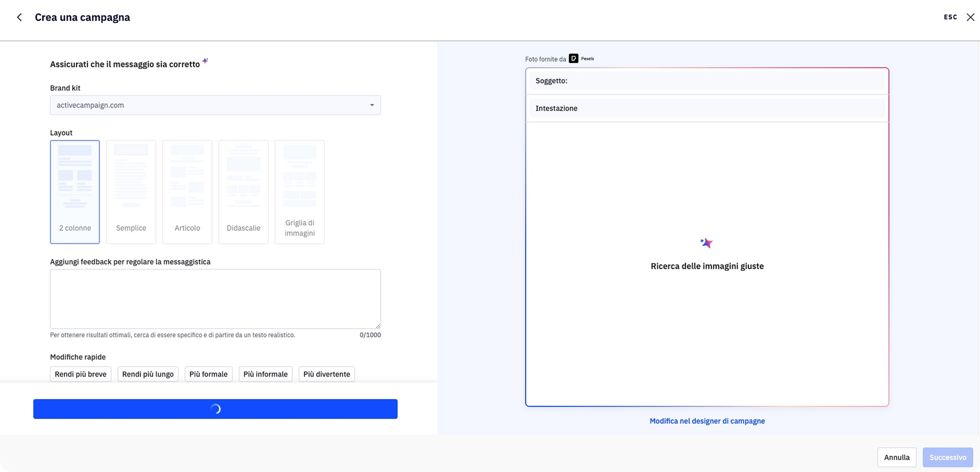Screen dimensions: 980x472
Task: Click the Pexels logo icon
Action: pyautogui.click(x=574, y=59)
